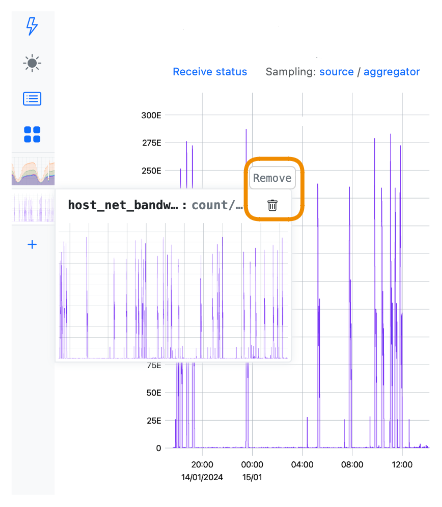
Task: Open the Receive status link
Action: [x=210, y=72]
